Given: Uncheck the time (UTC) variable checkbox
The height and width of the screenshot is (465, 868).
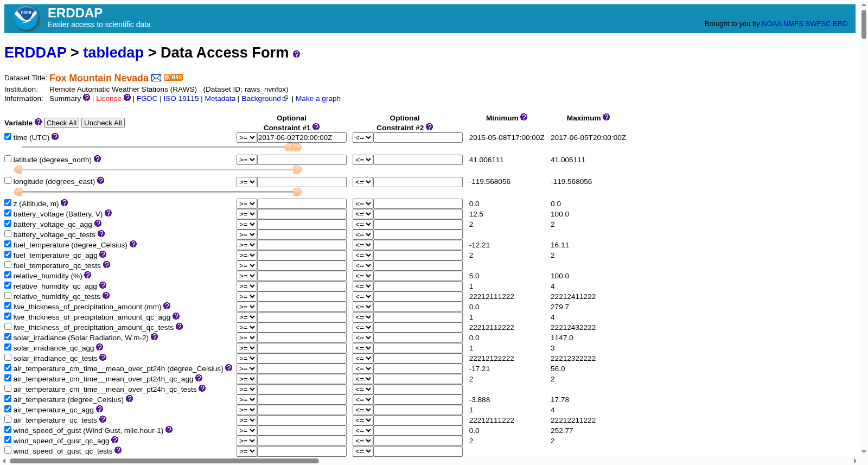Looking at the screenshot, I should [x=8, y=137].
